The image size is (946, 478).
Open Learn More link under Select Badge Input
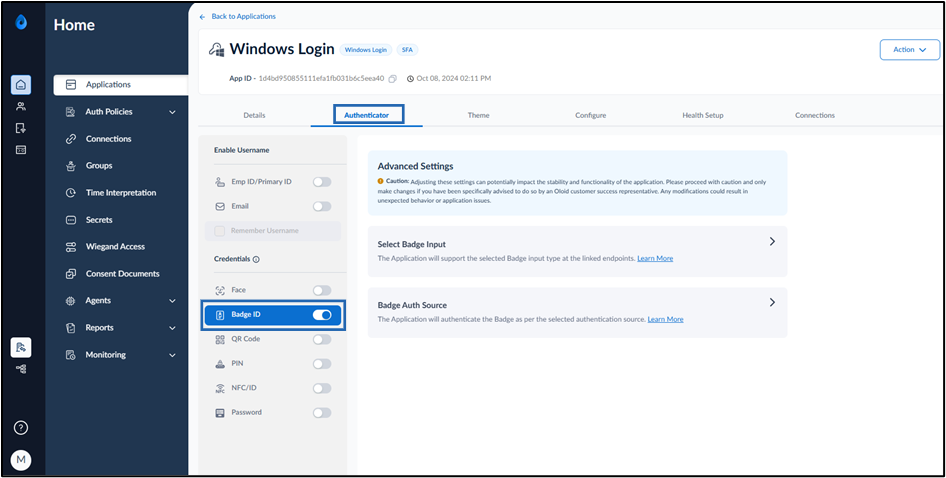(655, 258)
